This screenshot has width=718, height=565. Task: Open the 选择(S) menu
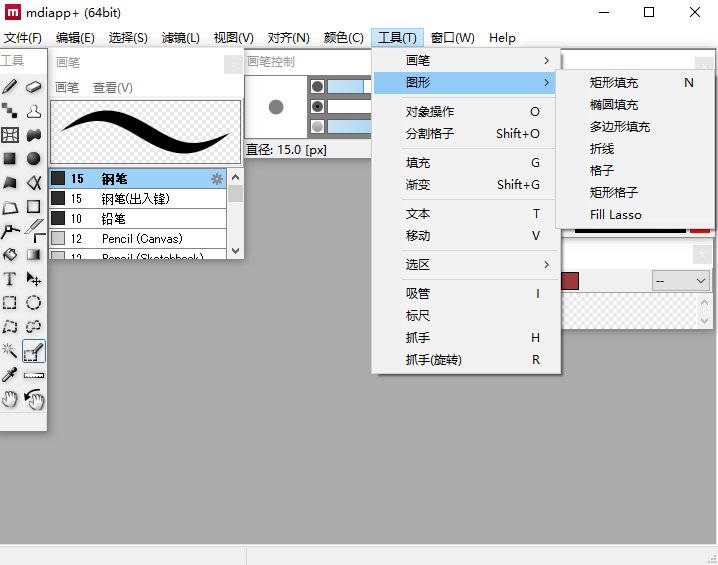[x=128, y=38]
